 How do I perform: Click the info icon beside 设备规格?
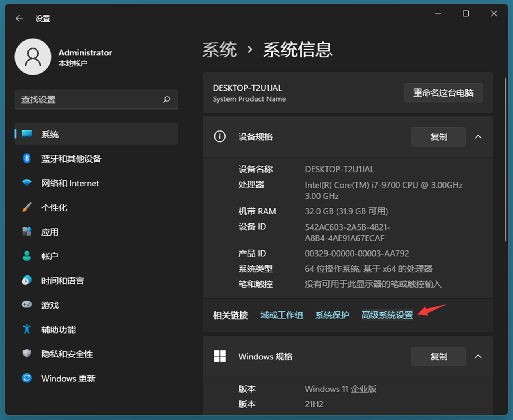pos(220,136)
